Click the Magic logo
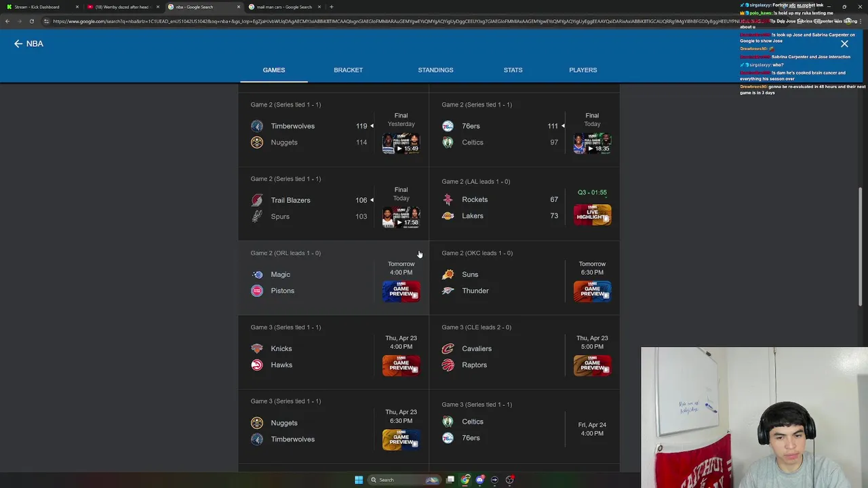Screen dimensions: 868x488 click(256, 274)
